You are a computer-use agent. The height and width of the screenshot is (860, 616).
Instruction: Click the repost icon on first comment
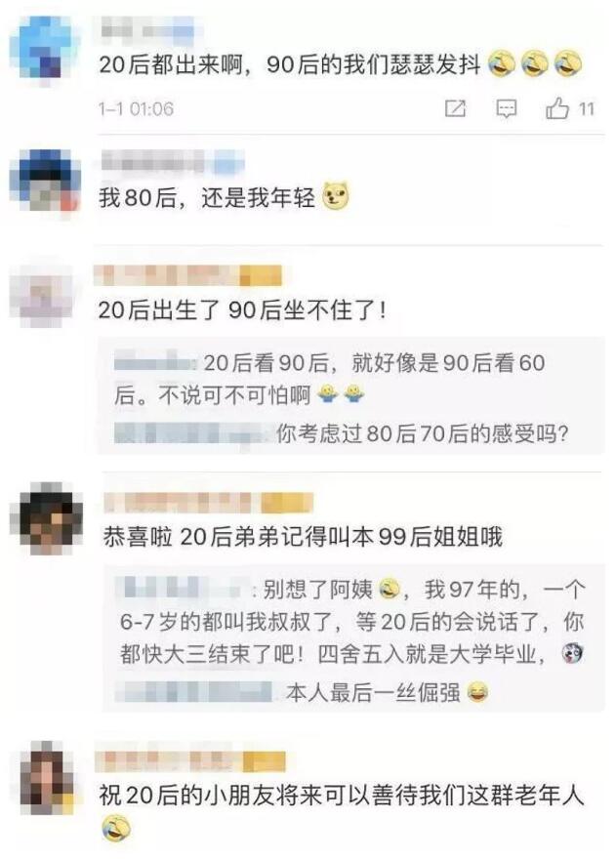[455, 108]
